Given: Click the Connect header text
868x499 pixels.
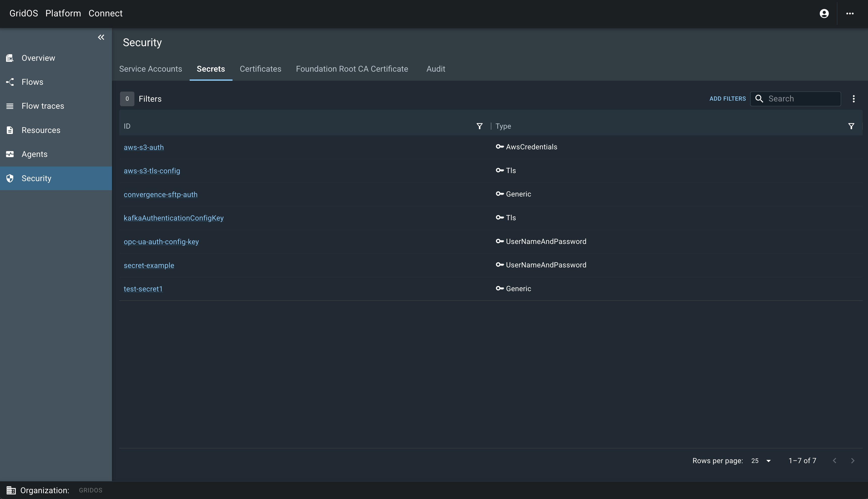Looking at the screenshot, I should pos(105,13).
